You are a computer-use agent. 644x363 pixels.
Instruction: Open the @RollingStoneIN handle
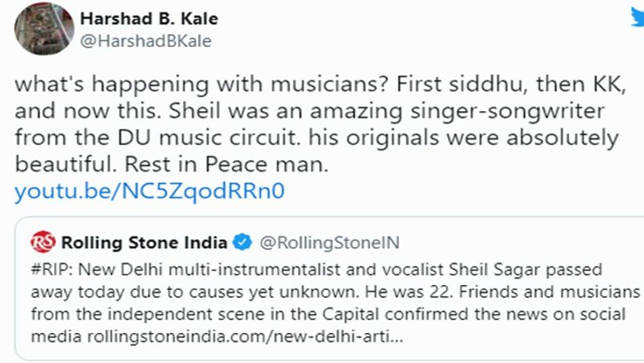pyautogui.click(x=329, y=243)
